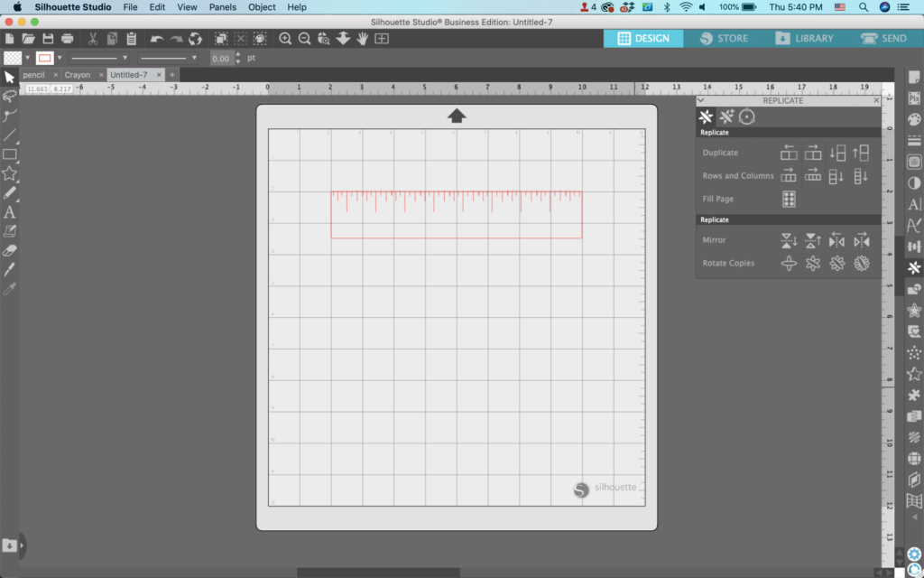
Task: Pick the Select arrow tool in the left toolbar
Action: (9, 78)
